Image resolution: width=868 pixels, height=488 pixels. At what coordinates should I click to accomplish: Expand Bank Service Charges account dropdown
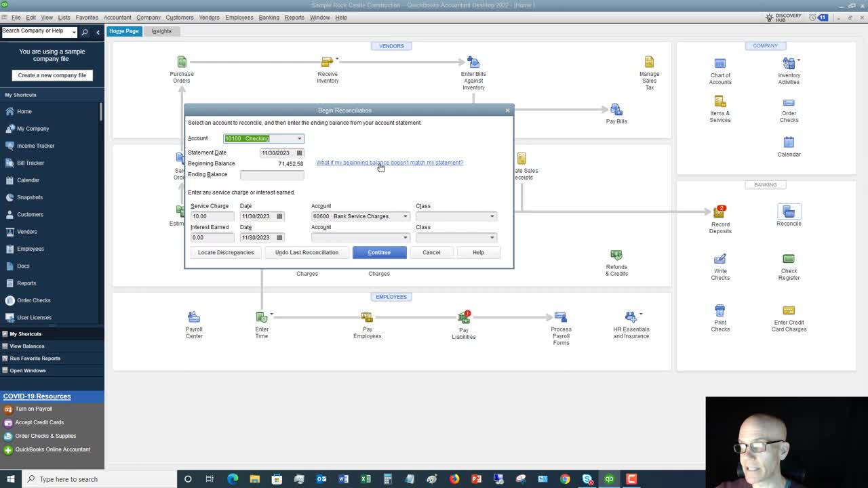tap(406, 216)
